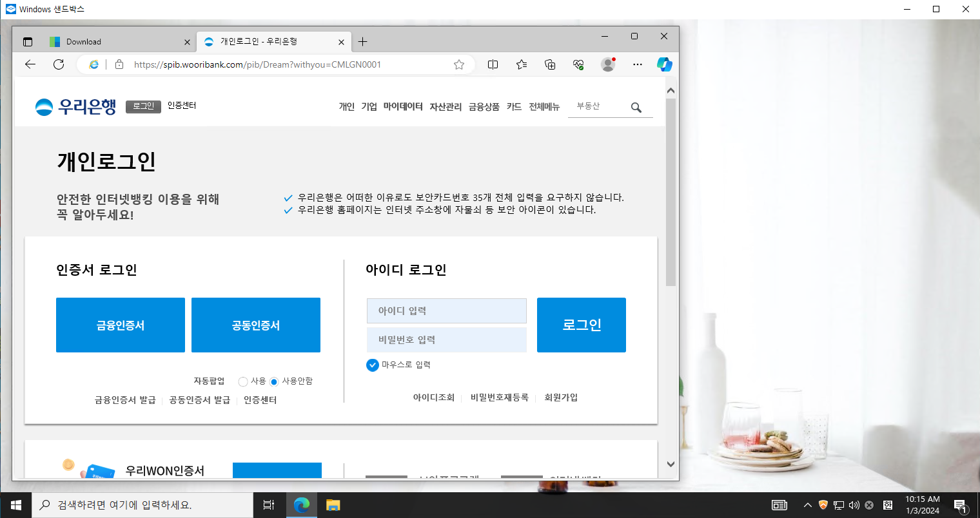
Task: Close the 개인로그인 - 우리은행 tab
Action: pyautogui.click(x=341, y=42)
